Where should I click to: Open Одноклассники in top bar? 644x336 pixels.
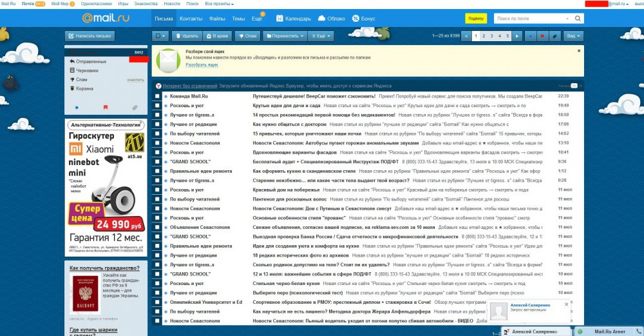[x=96, y=4]
